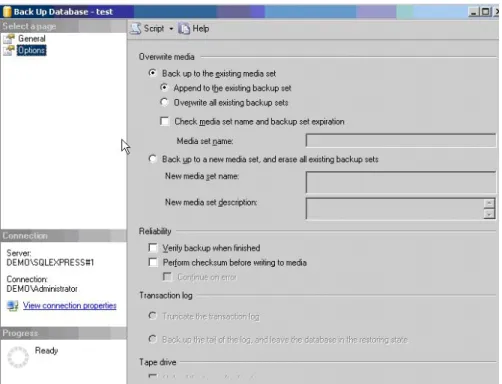Viewport: 502px width, 384px height.
Task: Enable Perform checksum before writing to media
Action: 153,262
